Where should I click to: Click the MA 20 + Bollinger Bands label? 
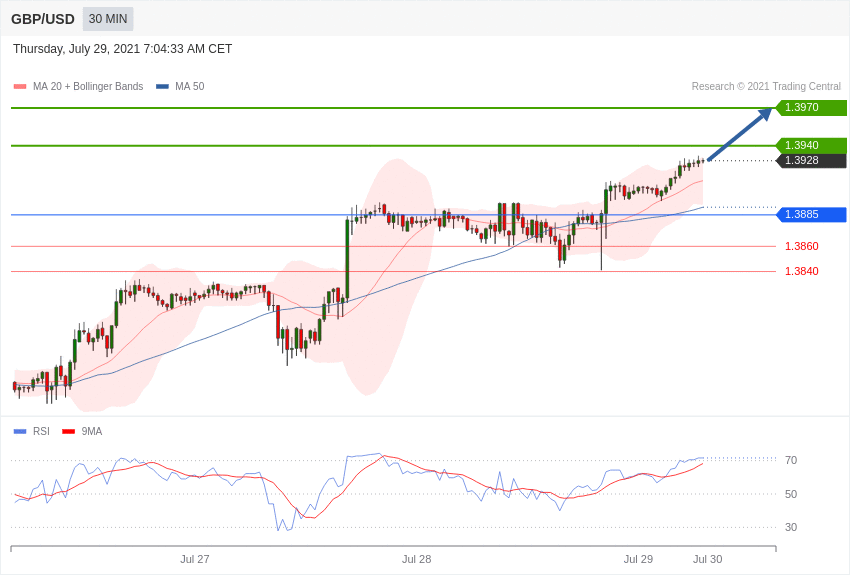point(88,87)
